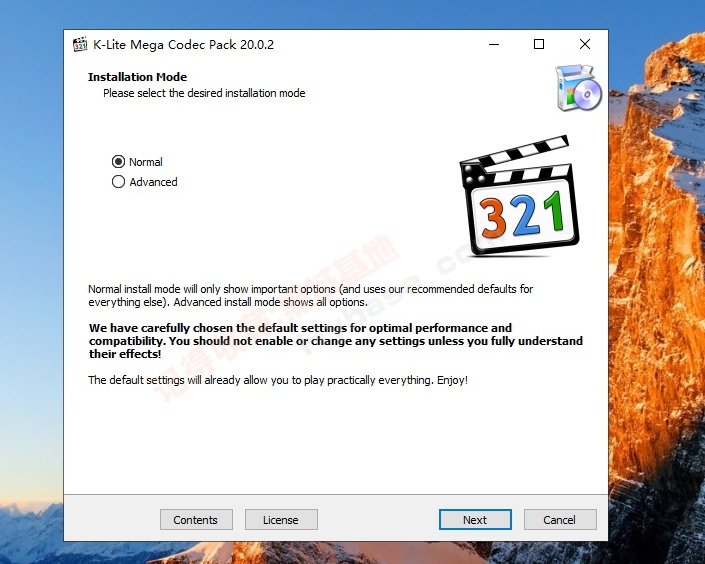Open the Contents button
This screenshot has height=564, width=705.
click(196, 520)
